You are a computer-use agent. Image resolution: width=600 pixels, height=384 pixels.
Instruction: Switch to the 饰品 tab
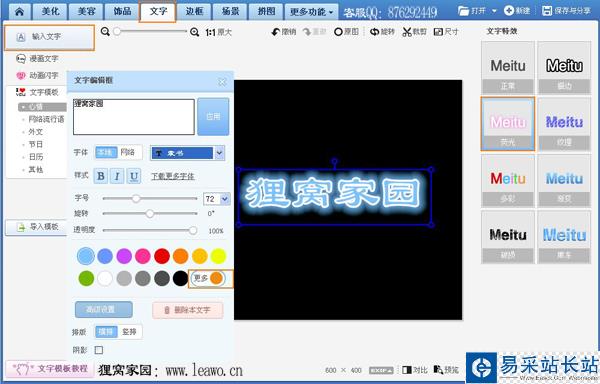click(x=122, y=11)
